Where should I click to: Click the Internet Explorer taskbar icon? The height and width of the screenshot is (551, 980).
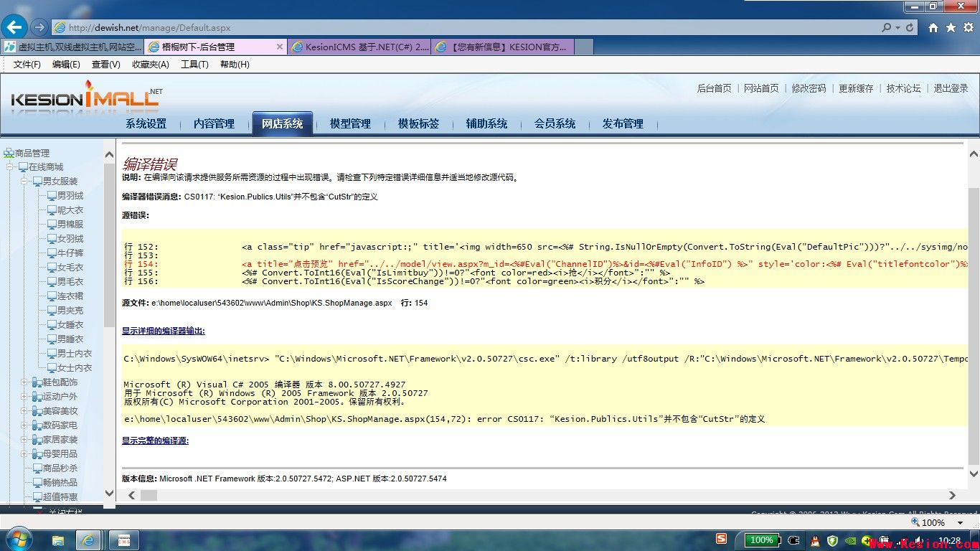tap(89, 540)
